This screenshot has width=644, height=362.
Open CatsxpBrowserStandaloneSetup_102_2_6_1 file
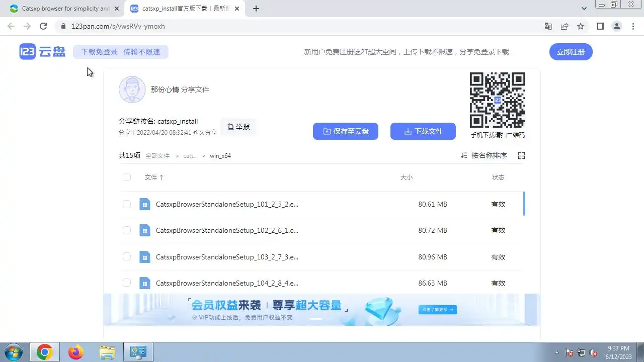pyautogui.click(x=227, y=230)
